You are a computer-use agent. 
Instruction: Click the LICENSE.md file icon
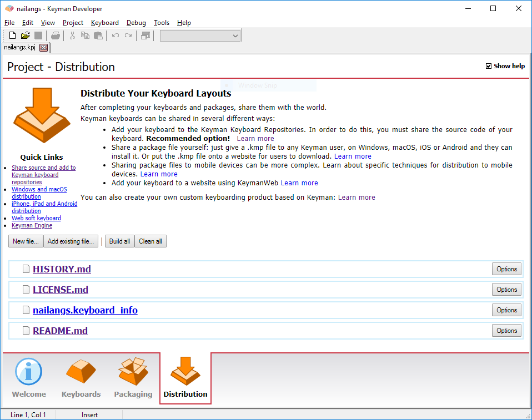click(x=26, y=289)
